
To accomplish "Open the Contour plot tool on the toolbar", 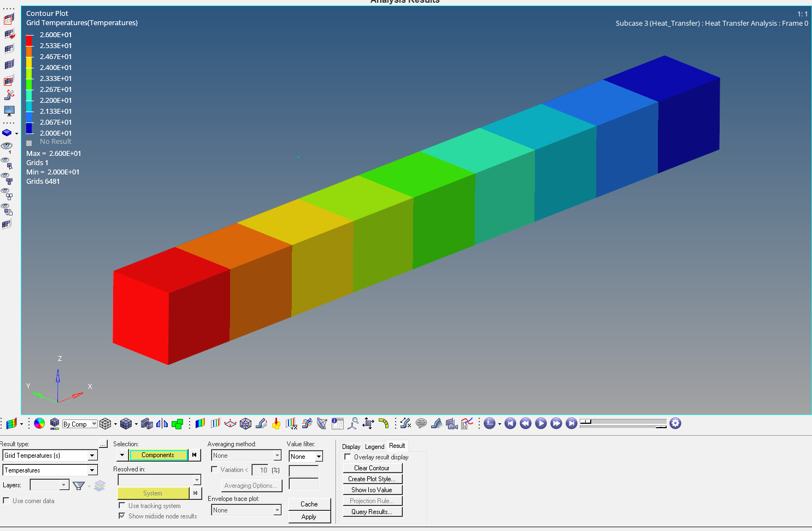I will click(199, 423).
